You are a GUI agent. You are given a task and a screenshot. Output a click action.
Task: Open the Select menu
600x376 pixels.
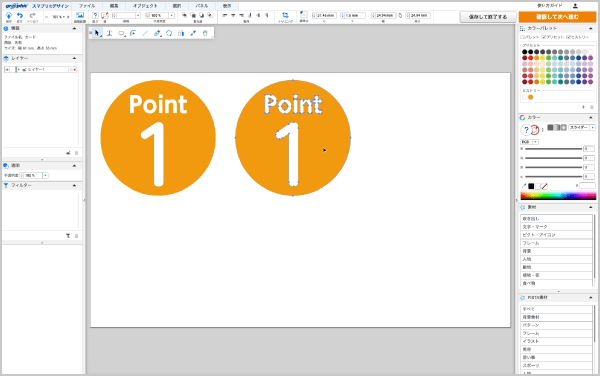tap(177, 6)
